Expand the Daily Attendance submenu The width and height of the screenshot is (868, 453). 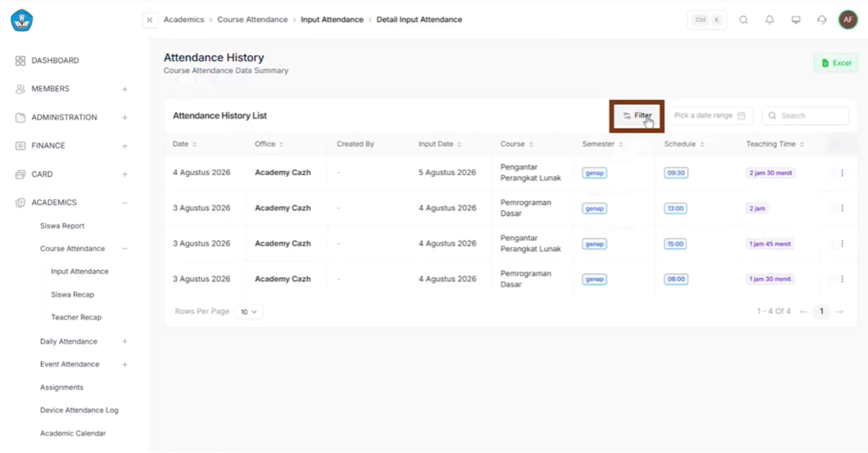tap(125, 342)
